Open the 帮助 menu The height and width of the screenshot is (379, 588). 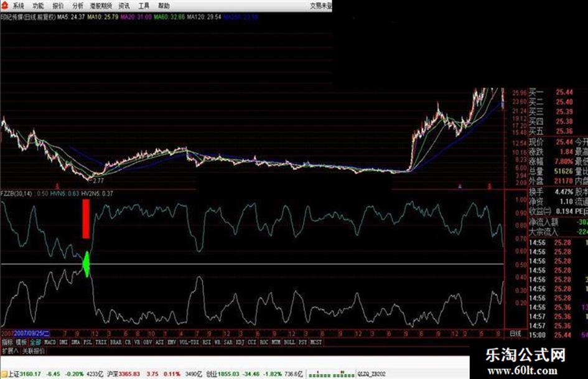tap(164, 6)
